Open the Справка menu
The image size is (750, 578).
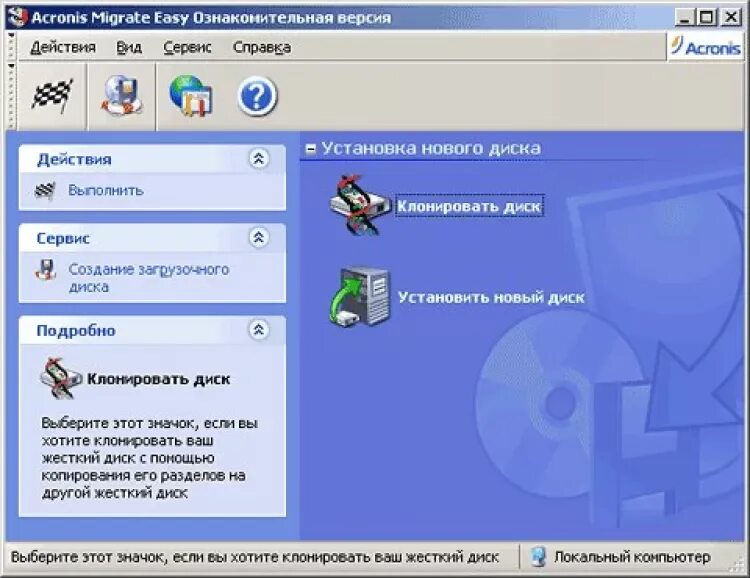pyautogui.click(x=262, y=47)
